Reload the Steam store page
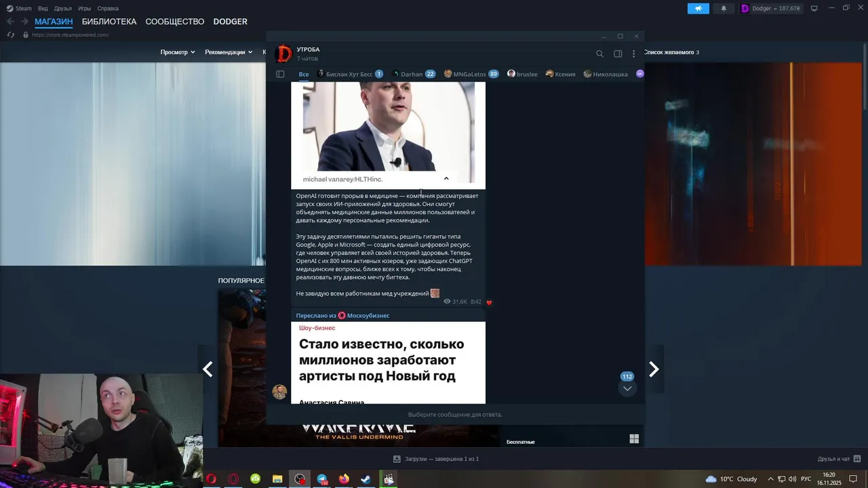Viewport: 868px width, 488px height. pyautogui.click(x=10, y=35)
